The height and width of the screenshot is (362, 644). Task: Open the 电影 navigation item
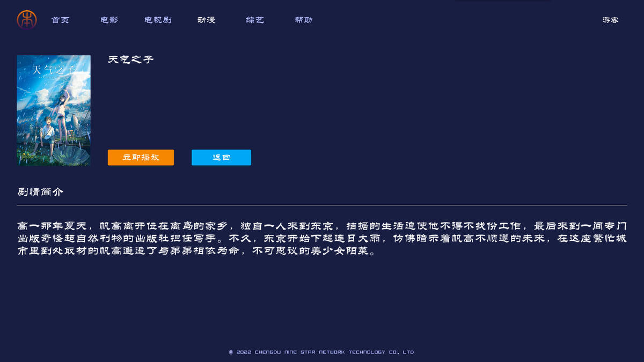[x=109, y=20]
